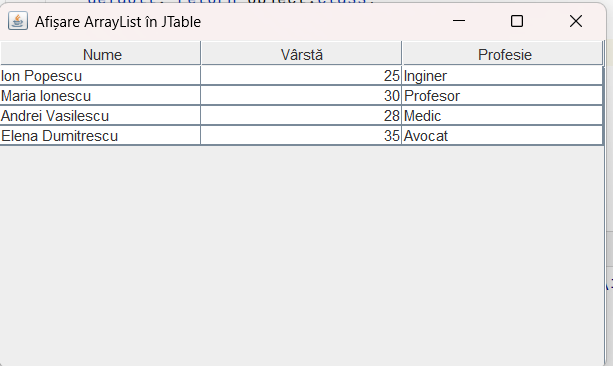
Task: Select the Ion Popescu name cell
Action: (100, 75)
